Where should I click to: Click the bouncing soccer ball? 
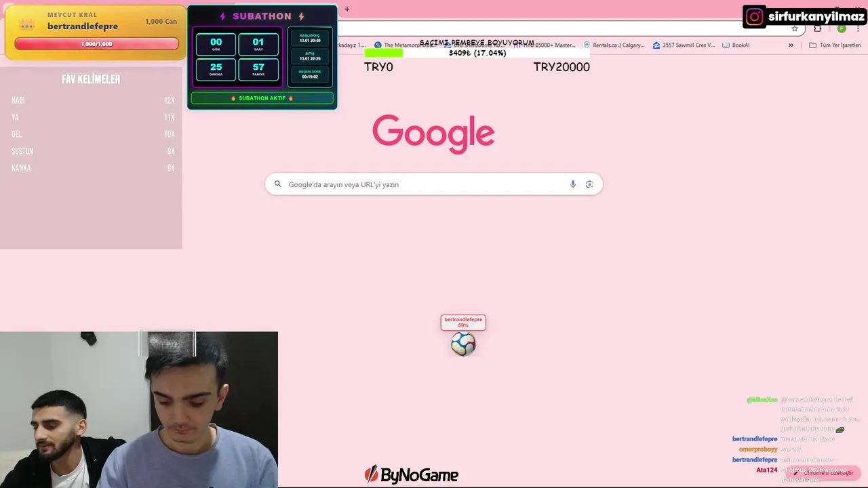[x=463, y=344]
